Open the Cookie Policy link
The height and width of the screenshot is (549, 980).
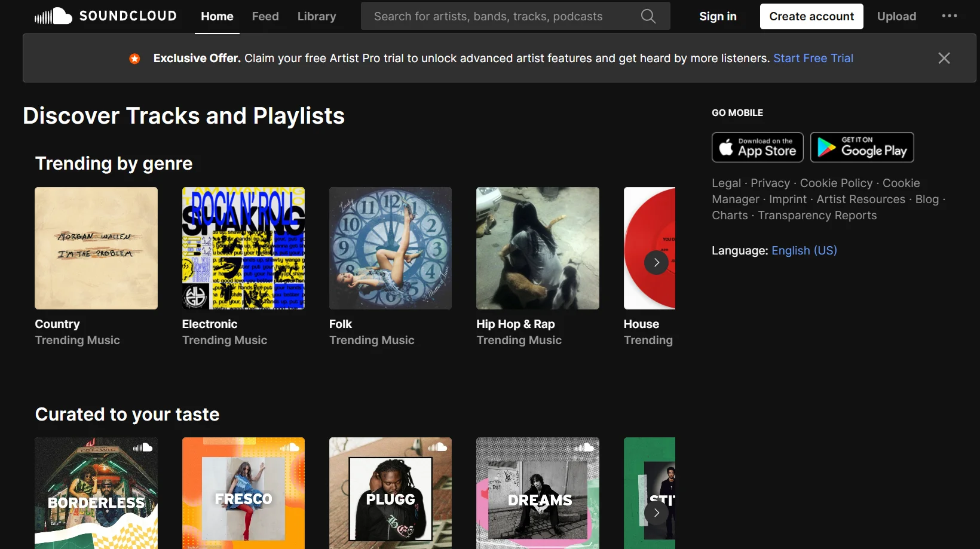pyautogui.click(x=836, y=183)
